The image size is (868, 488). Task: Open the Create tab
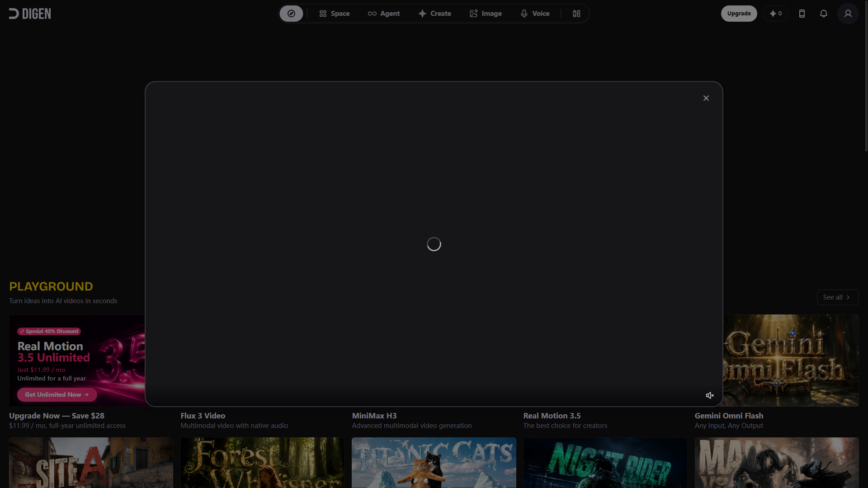tap(435, 14)
